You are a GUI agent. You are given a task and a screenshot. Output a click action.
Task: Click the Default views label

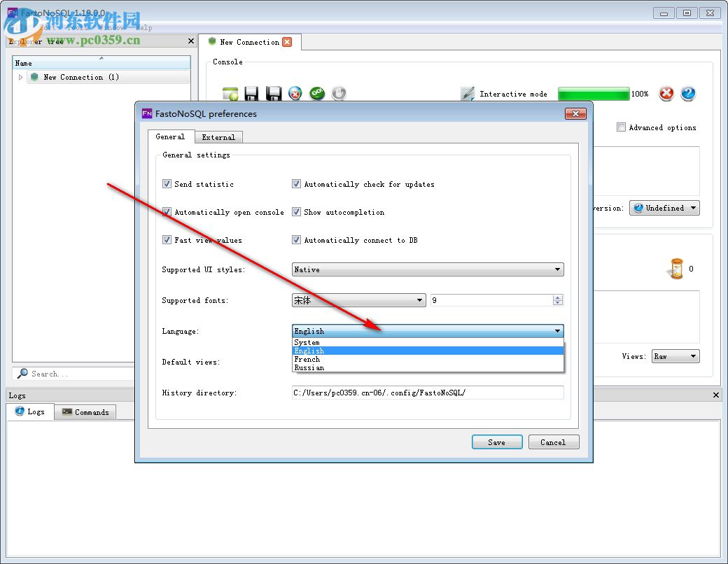191,362
